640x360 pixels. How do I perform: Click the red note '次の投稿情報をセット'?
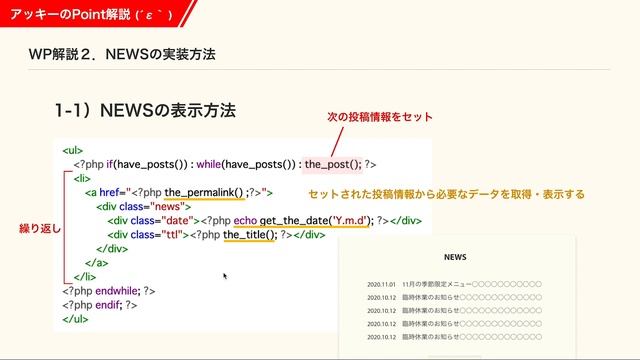pos(380,117)
